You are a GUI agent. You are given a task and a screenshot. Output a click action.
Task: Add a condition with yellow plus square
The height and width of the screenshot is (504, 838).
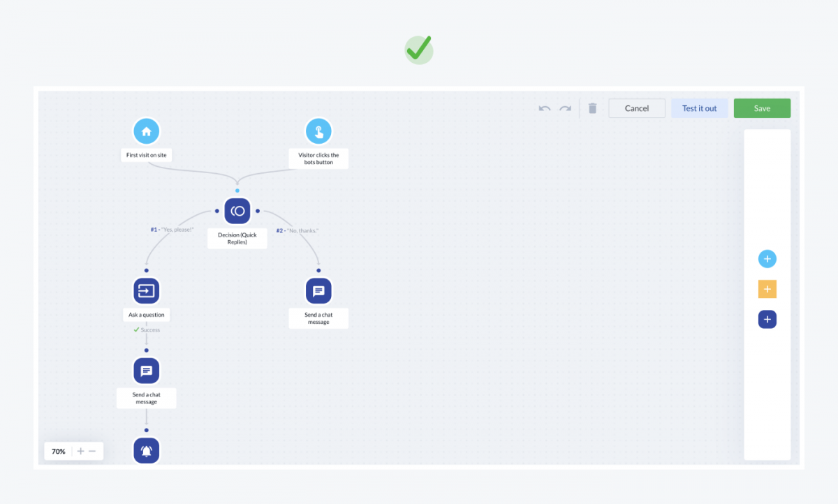[x=767, y=289]
